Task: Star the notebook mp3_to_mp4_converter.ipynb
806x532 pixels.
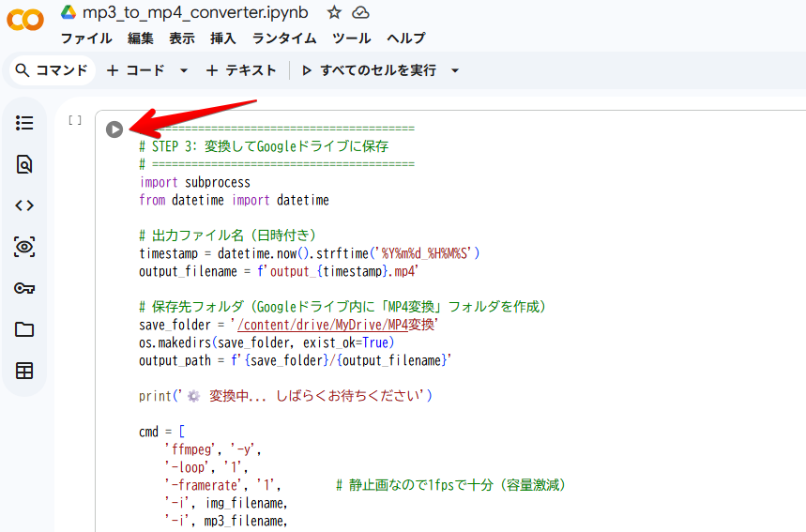Action: tap(334, 12)
